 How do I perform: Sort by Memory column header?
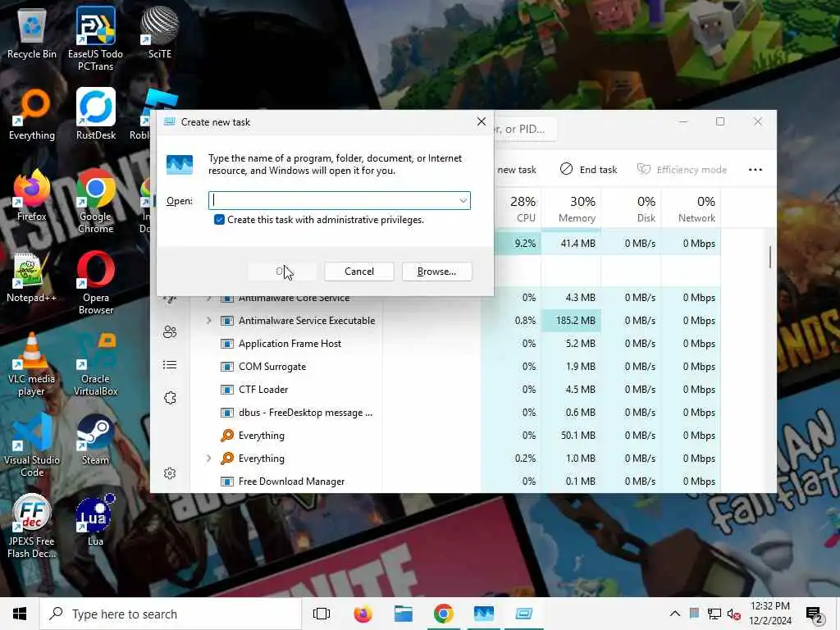[x=571, y=208]
